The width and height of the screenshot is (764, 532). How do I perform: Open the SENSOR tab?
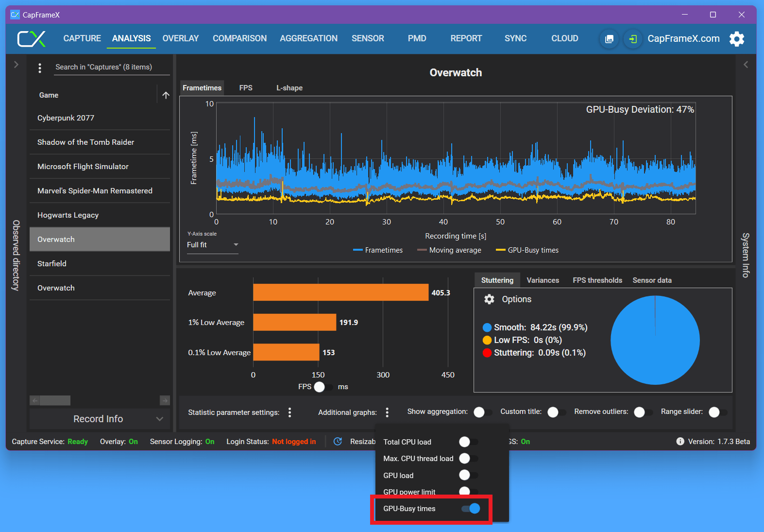pyautogui.click(x=368, y=38)
